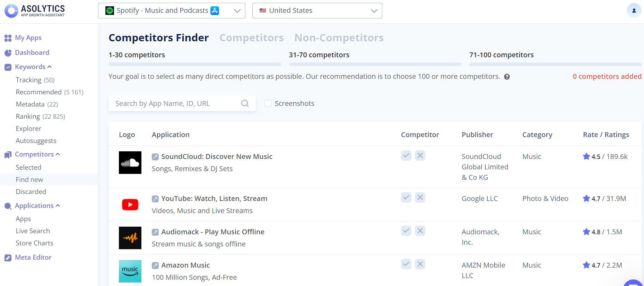Open the user profile avatar
Viewport: 644px width, 286px height.
pos(634,10)
